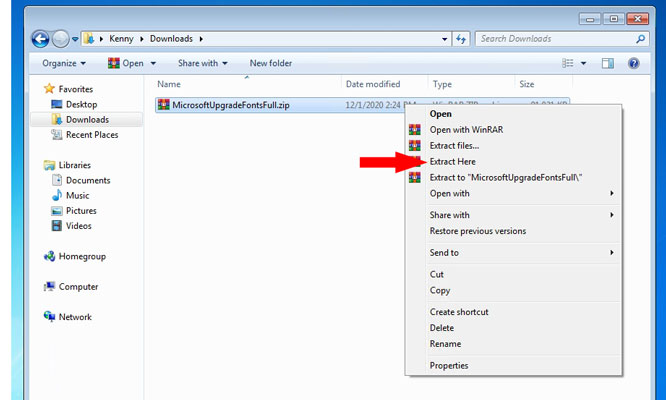Viewport: 666px width, 400px height.
Task: Sort by the Name column header
Action: tap(247, 84)
